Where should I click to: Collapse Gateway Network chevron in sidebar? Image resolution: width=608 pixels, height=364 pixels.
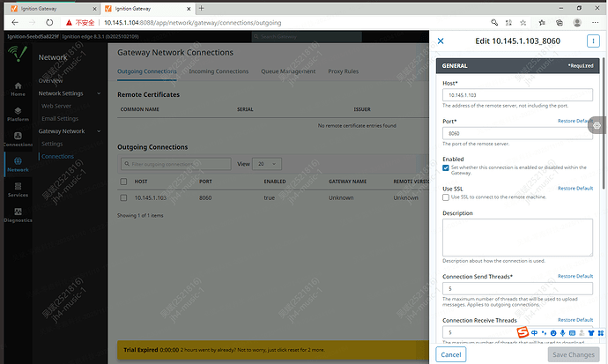99,131
